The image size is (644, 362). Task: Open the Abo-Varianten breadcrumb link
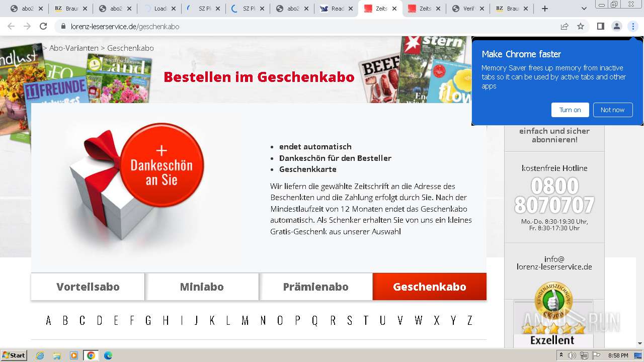click(74, 48)
